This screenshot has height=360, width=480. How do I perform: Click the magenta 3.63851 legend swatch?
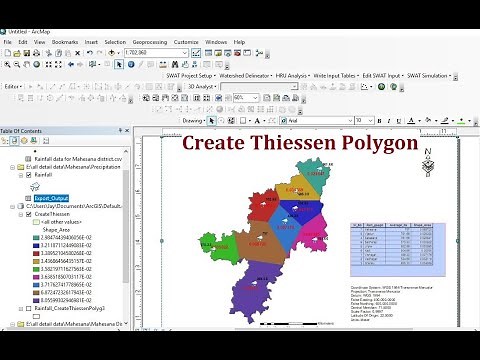coord(36,277)
